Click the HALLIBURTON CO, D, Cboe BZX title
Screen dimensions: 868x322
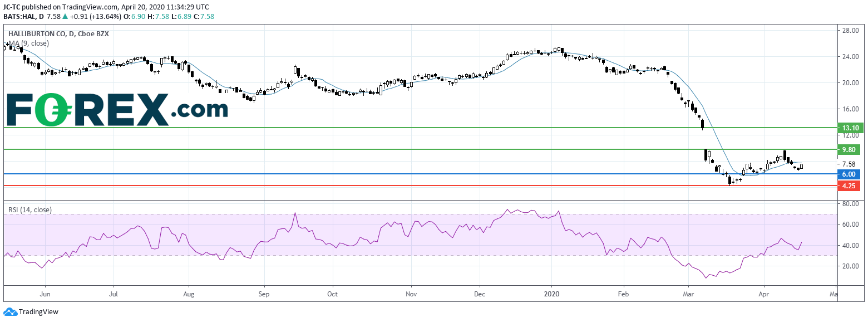pos(58,34)
